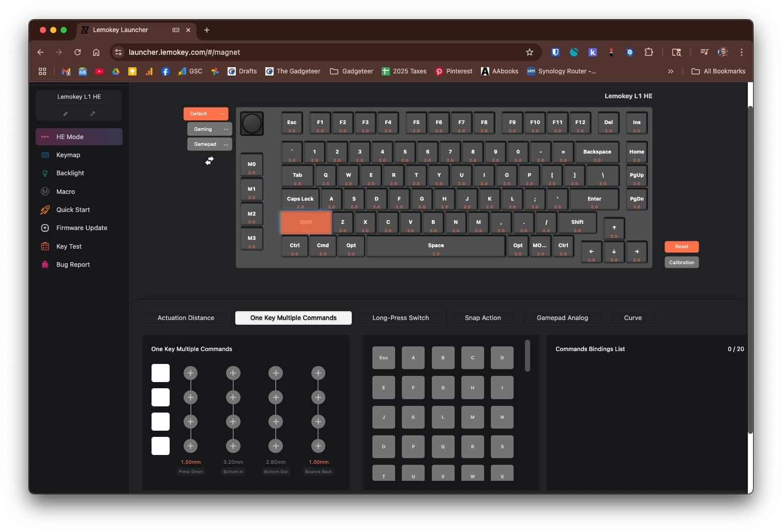This screenshot has height=532, width=782.
Task: Go to the browser home icon
Action: [x=96, y=52]
